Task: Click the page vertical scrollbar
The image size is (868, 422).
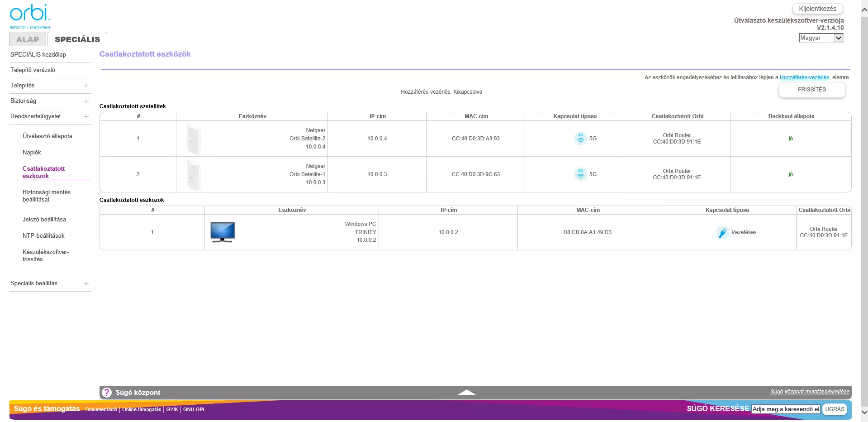Action: (x=864, y=211)
